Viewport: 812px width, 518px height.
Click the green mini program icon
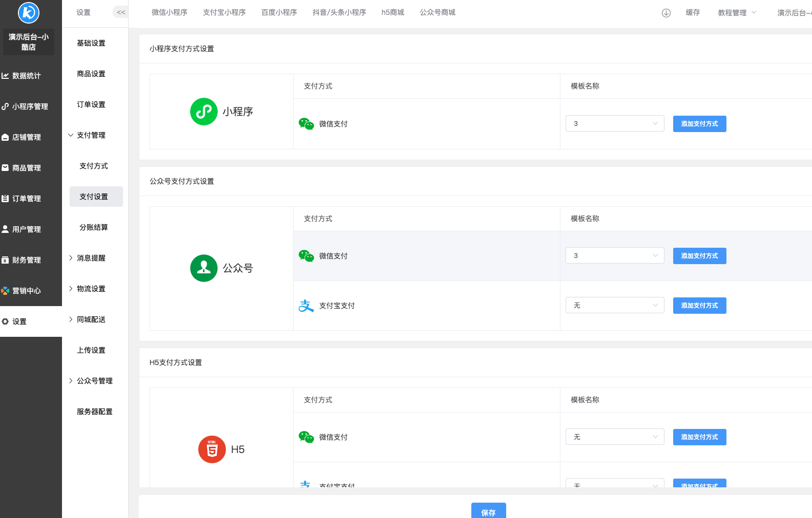pyautogui.click(x=204, y=112)
